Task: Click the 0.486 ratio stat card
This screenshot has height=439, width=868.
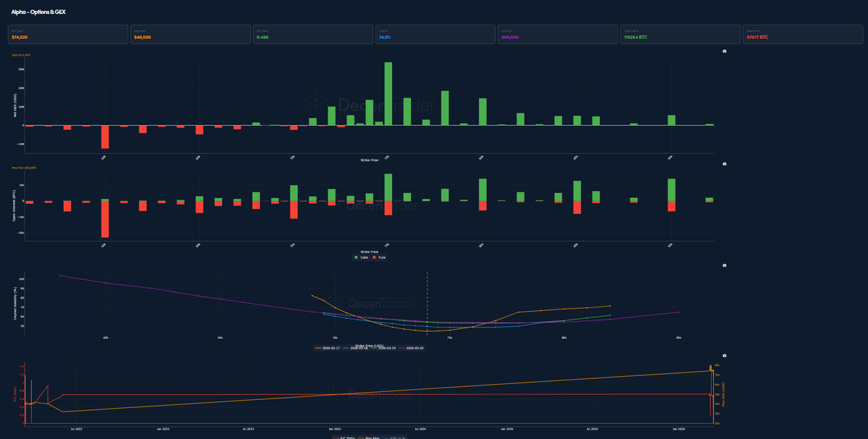Action: coord(312,34)
